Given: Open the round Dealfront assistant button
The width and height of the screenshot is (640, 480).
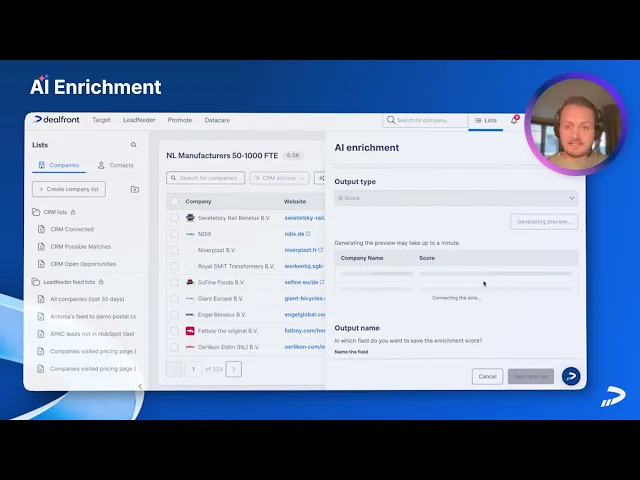Looking at the screenshot, I should (x=571, y=376).
